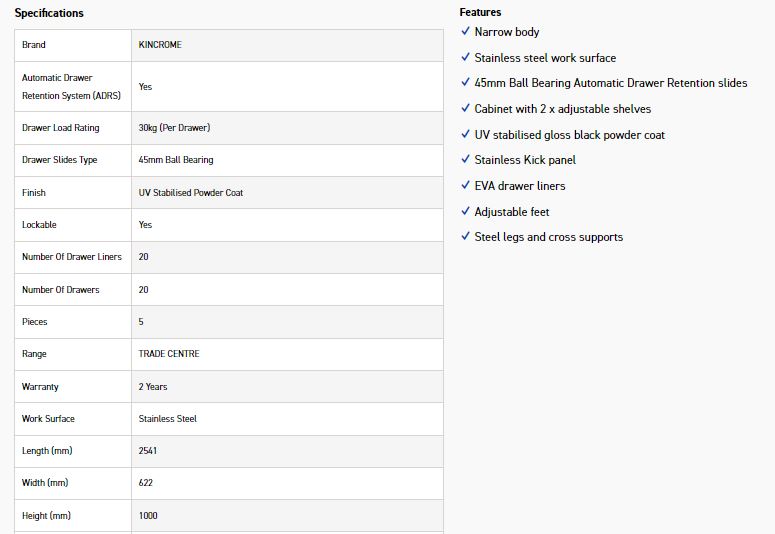Click the Warranty 2 Years value
The height and width of the screenshot is (534, 775).
point(153,387)
